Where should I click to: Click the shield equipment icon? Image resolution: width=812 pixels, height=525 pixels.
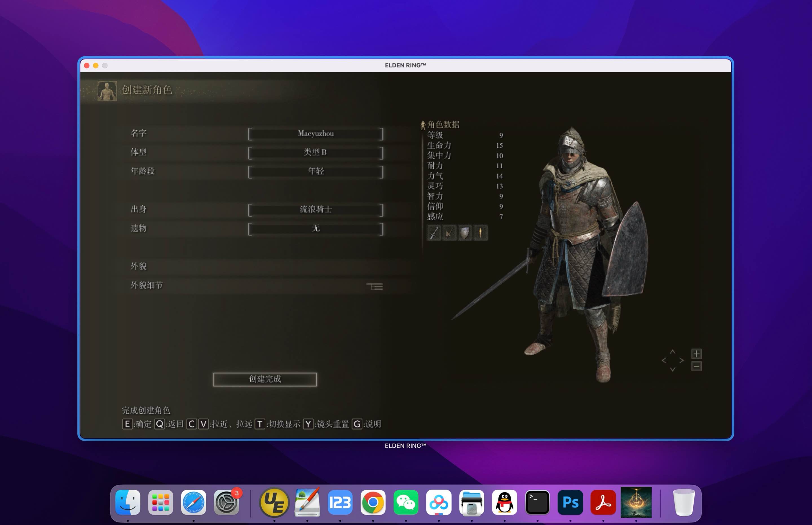pos(465,233)
